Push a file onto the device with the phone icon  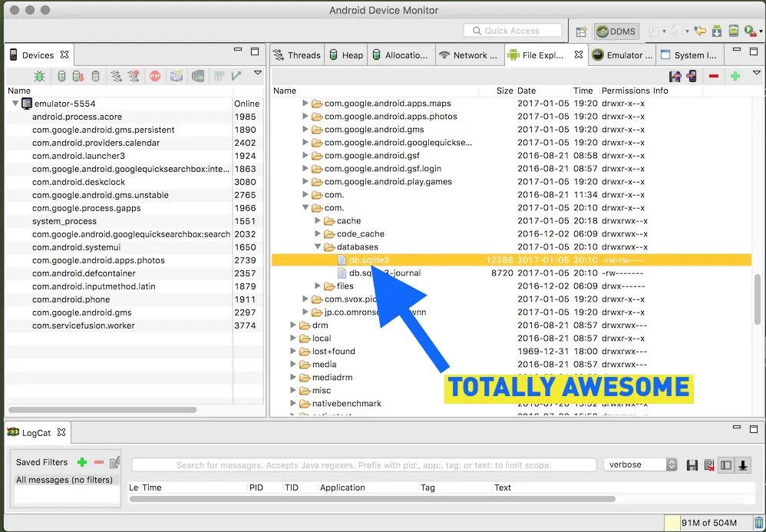[x=692, y=76]
